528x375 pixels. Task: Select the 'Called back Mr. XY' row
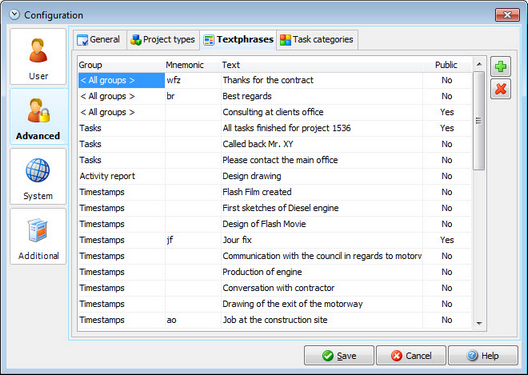click(x=275, y=144)
